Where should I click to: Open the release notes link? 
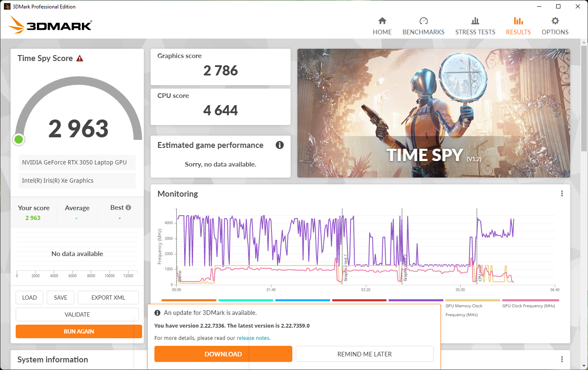(253, 338)
